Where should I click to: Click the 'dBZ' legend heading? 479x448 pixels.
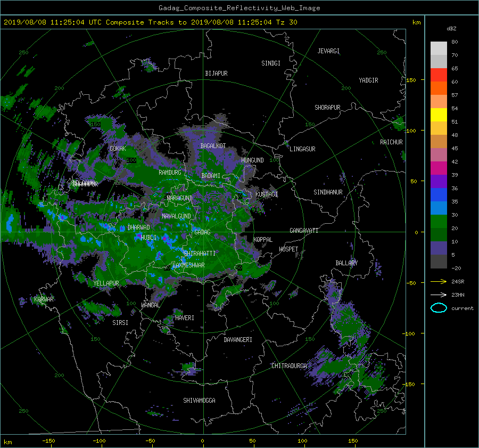click(451, 28)
